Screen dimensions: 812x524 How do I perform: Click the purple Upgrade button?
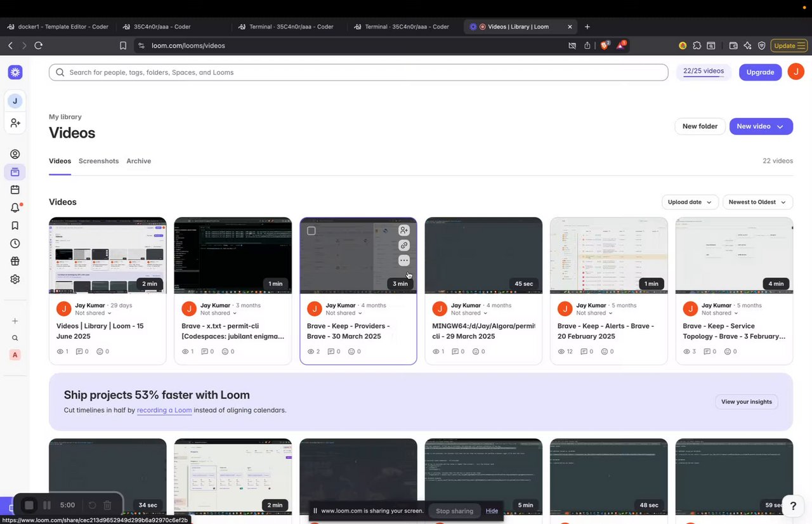(760, 72)
